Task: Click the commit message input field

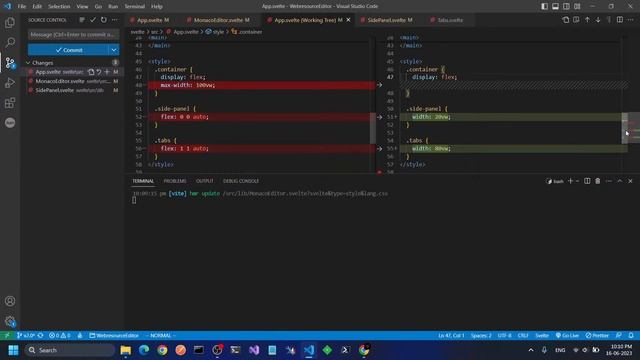Action: [73, 35]
